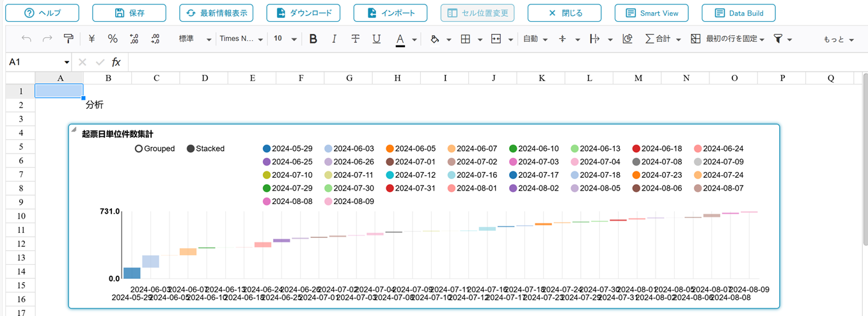Apply percent number format

(113, 39)
